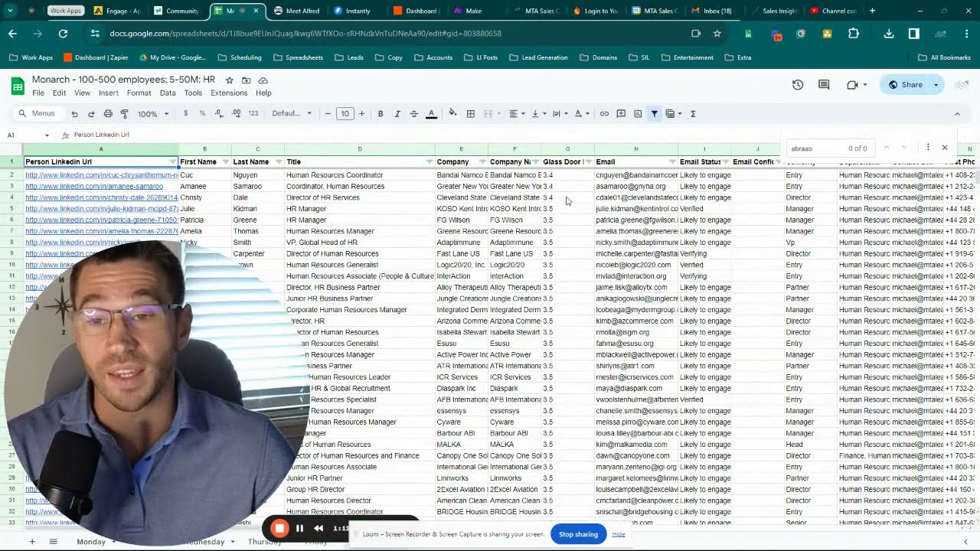Format as currency using the dollar icon

point(185,113)
